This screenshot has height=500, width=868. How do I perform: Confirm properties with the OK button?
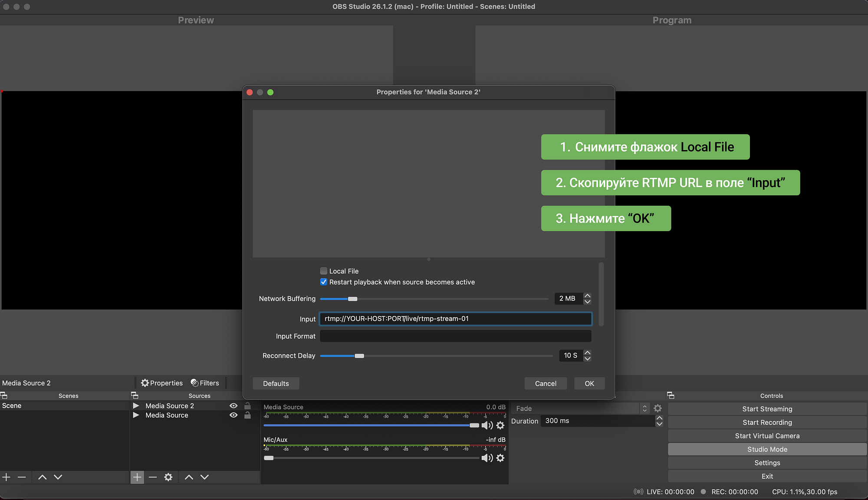click(589, 383)
